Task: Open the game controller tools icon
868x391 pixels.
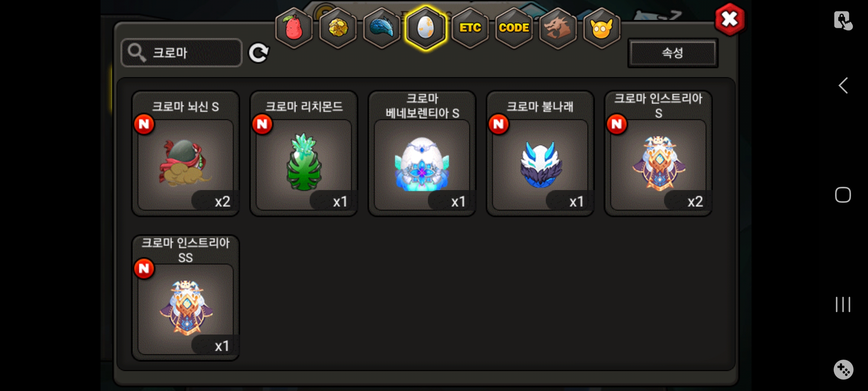Action: pyautogui.click(x=843, y=370)
